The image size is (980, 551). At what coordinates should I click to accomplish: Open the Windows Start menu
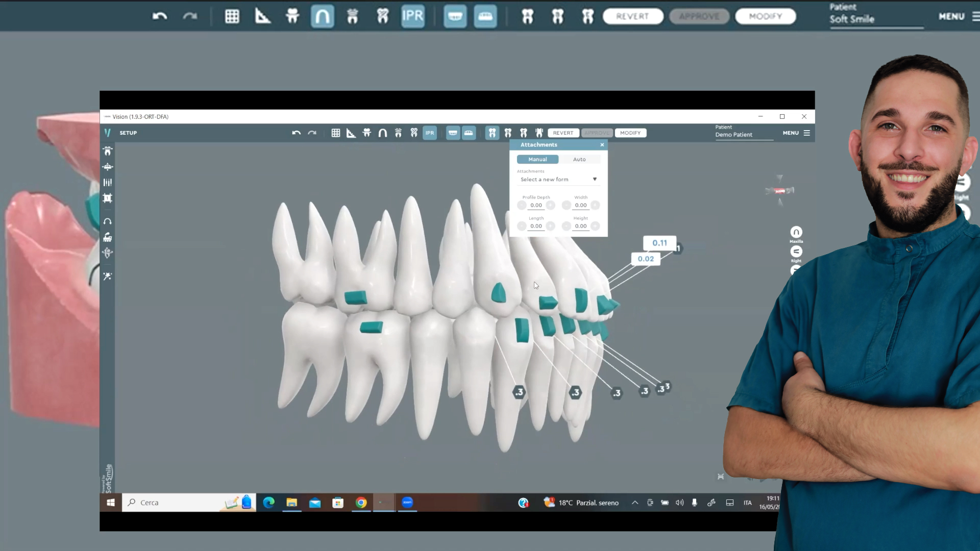point(111,503)
